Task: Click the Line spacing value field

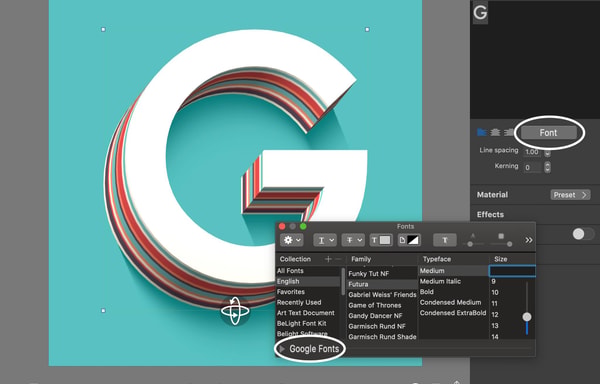Action: (x=532, y=151)
